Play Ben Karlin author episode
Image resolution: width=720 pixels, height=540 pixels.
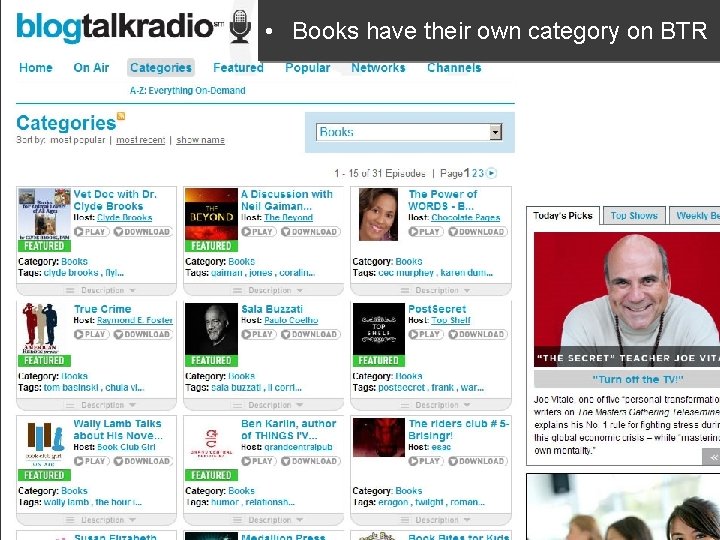pyautogui.click(x=259, y=461)
